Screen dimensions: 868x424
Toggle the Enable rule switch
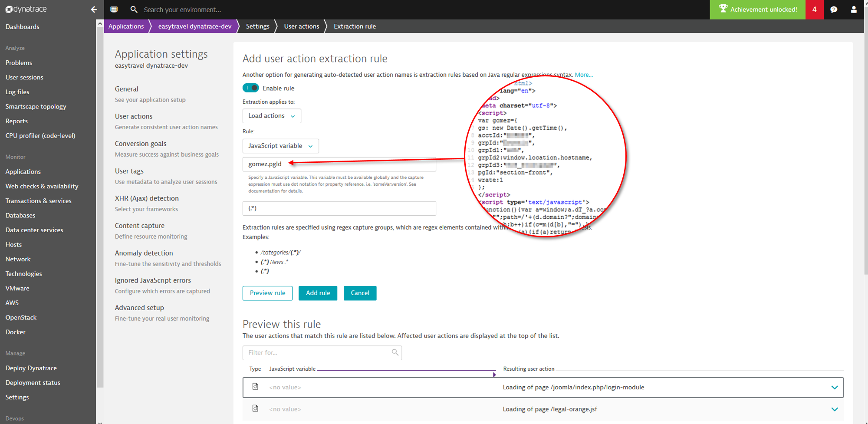click(x=250, y=88)
